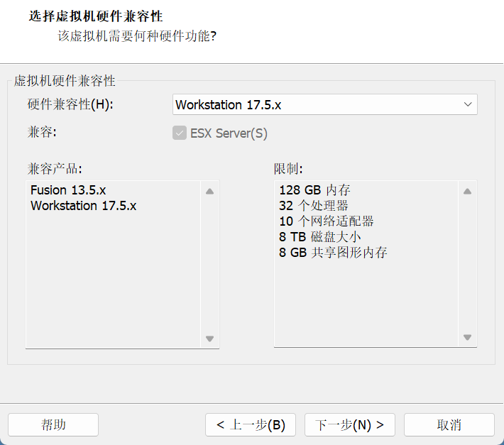The width and height of the screenshot is (504, 445).
Task: Click the 硬件兼容性(H): label
Action: [x=70, y=104]
